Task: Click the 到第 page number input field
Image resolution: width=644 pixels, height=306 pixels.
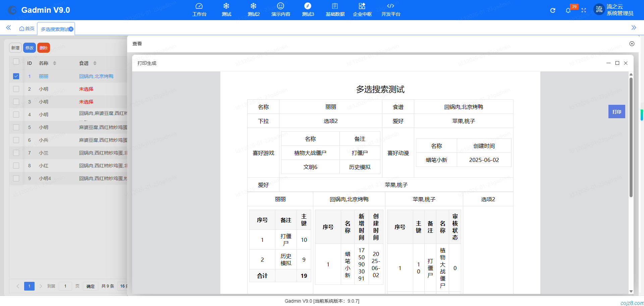Action: (x=65, y=286)
